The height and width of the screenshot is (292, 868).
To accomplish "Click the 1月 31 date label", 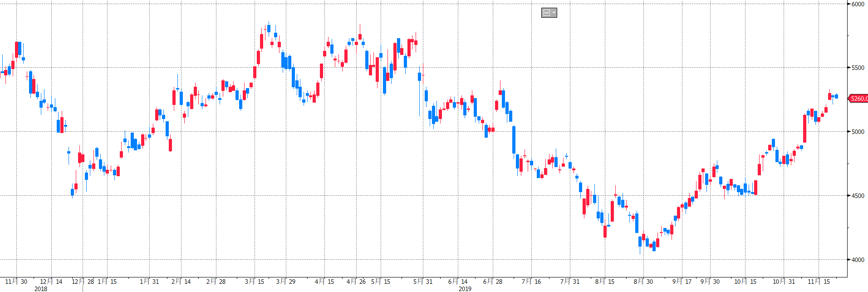I will pos(149,282).
